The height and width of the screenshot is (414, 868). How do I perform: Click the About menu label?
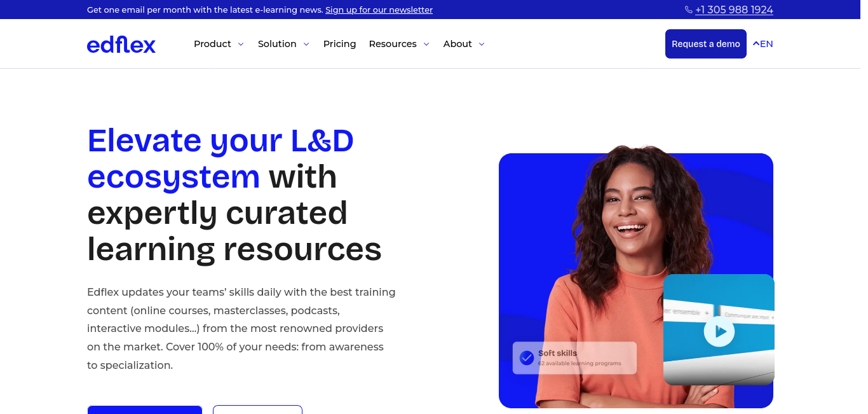(458, 44)
